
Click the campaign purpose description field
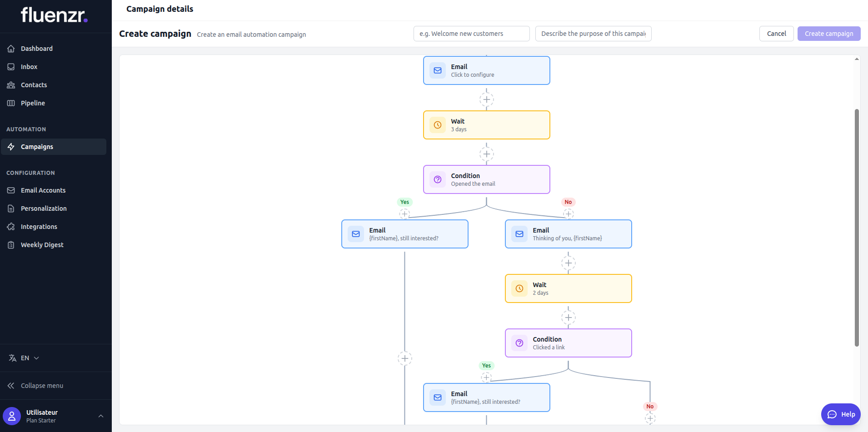tap(593, 34)
